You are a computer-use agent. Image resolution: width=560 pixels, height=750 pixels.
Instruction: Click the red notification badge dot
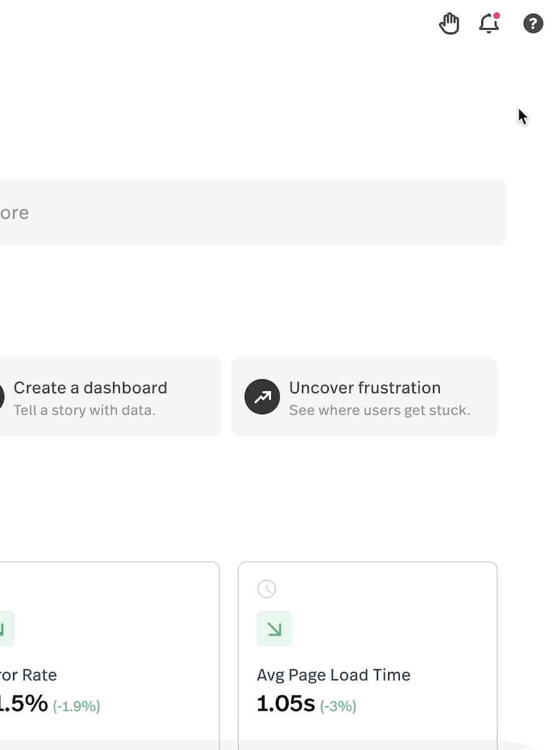[497, 16]
